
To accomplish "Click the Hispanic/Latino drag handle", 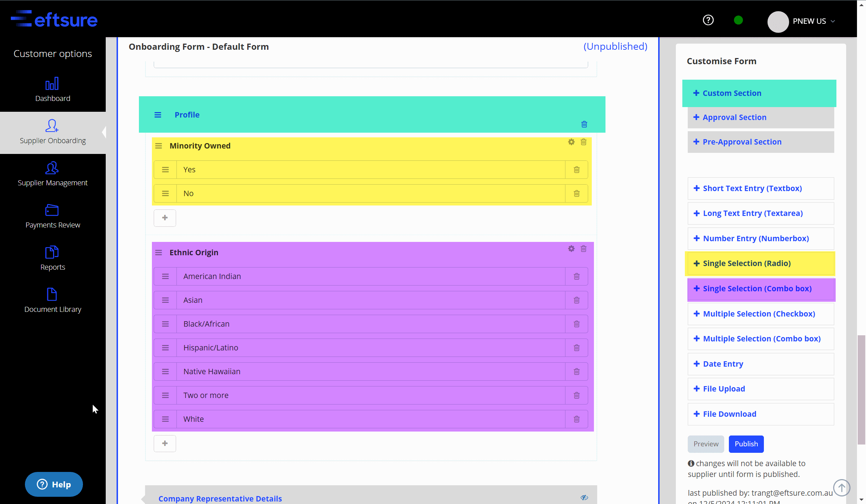I will (165, 348).
